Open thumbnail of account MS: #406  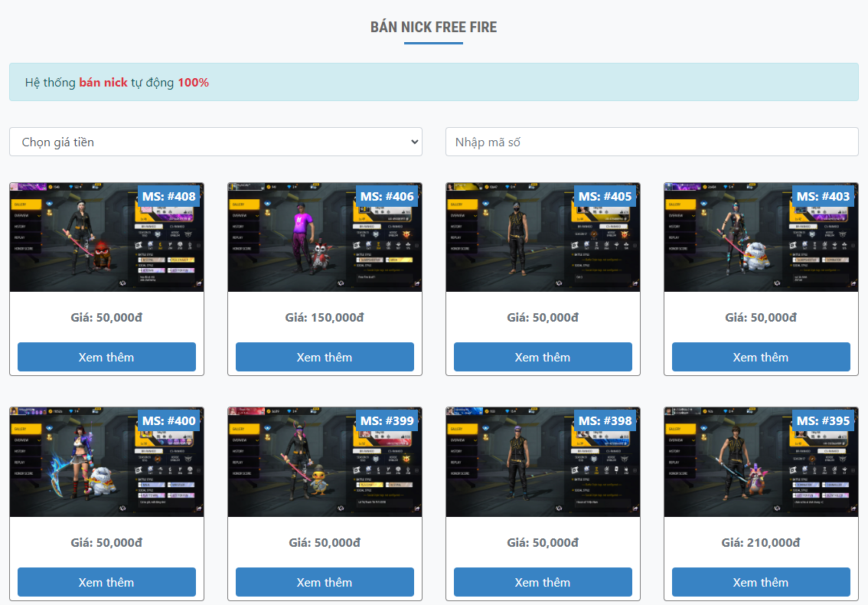(325, 237)
